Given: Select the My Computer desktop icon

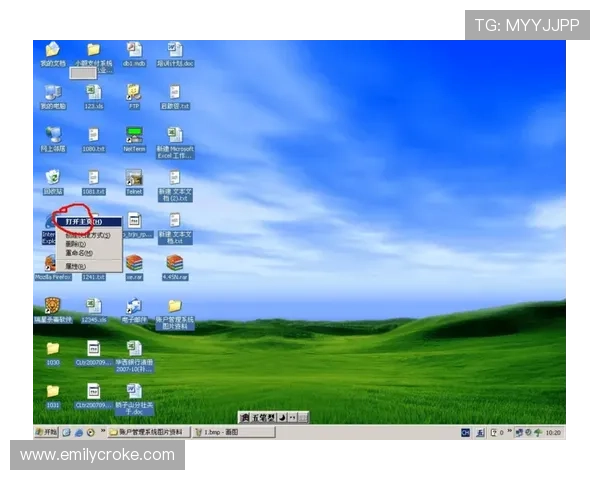Looking at the screenshot, I should 52,93.
